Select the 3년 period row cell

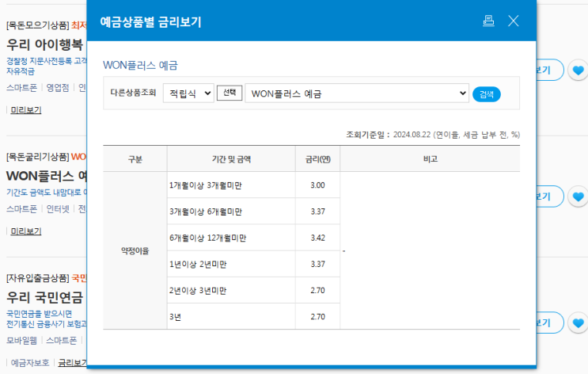231,316
